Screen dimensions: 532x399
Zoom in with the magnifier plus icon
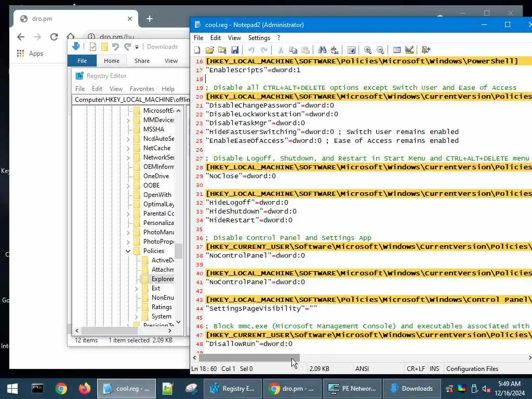click(367, 50)
